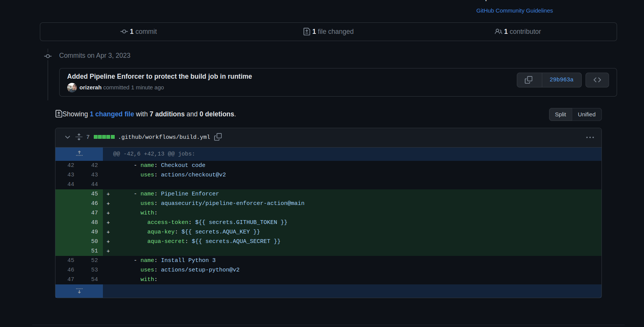Click the 'Commits on Apr 3, 2023' heading
644x327 pixels.
click(x=95, y=56)
